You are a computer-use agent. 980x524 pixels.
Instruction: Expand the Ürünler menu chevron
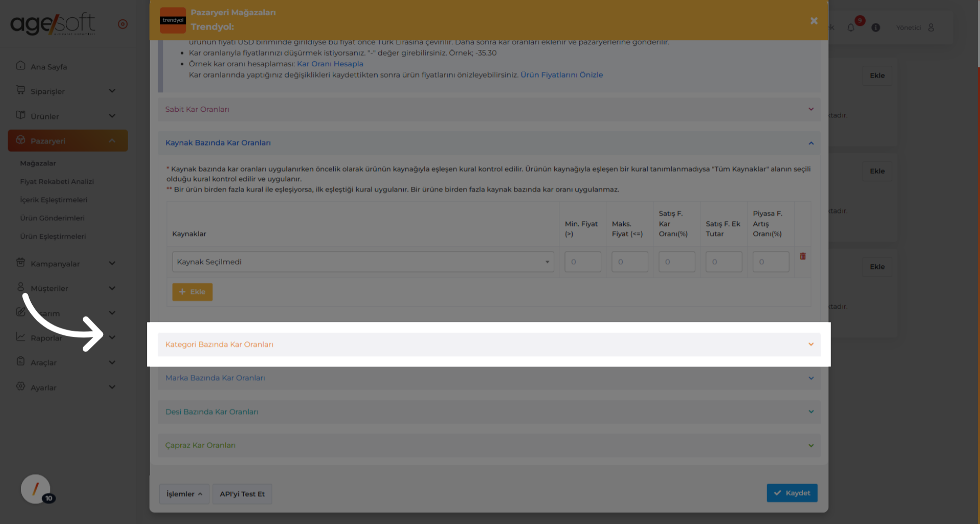click(112, 116)
